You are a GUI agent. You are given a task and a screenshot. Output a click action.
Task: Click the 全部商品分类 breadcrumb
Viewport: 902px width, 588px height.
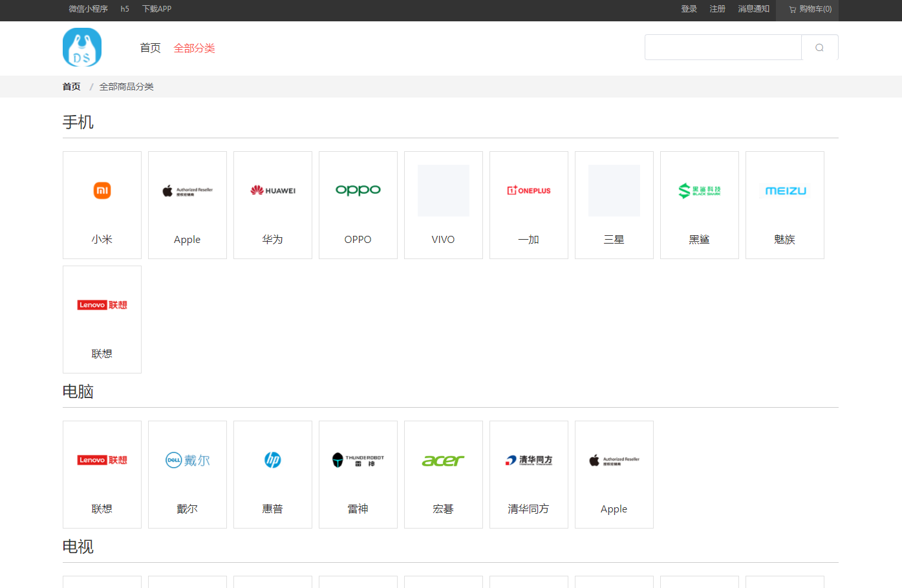127,87
